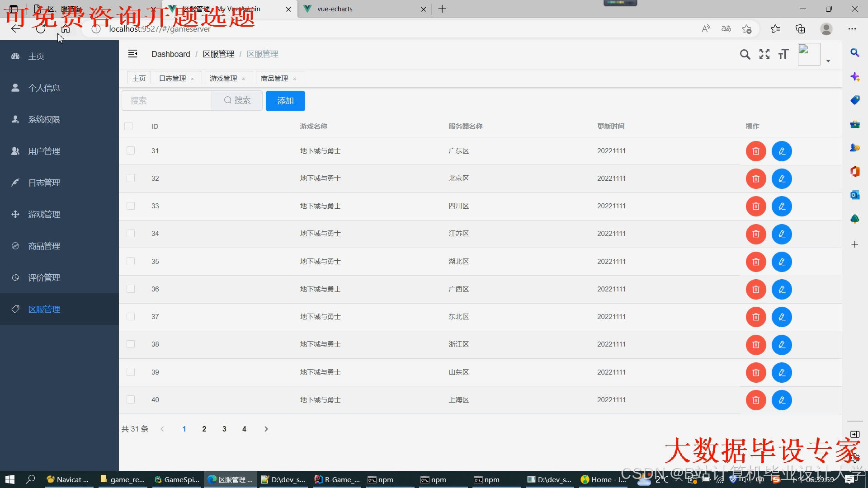Click the blue 添加 button

tap(285, 101)
